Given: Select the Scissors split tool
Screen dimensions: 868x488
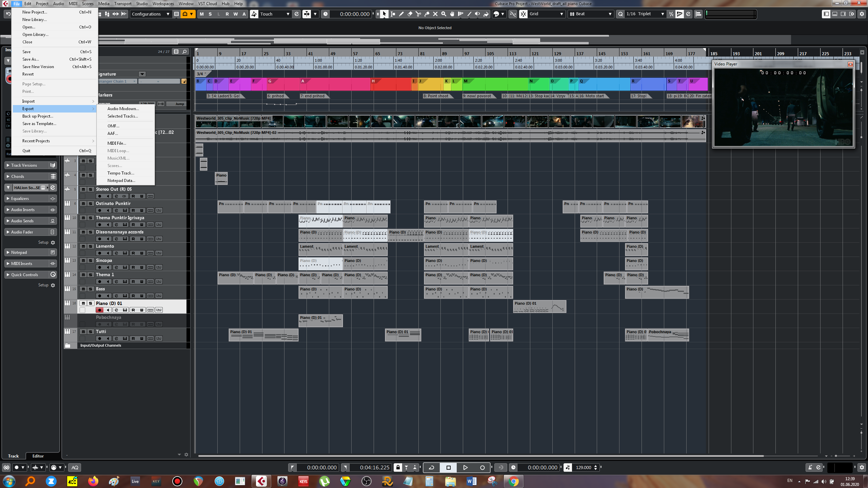Looking at the screenshot, I should pos(418,14).
